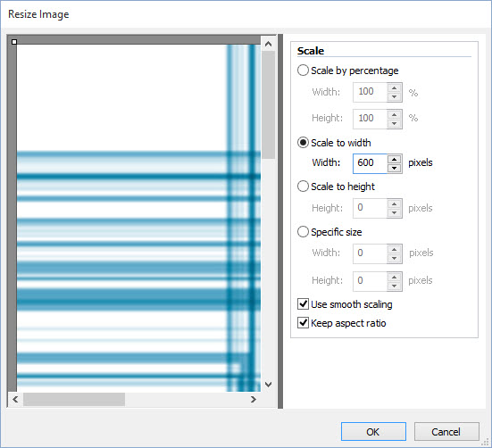Confirm resize with the OK button
Viewport: 492px width, 448px height.
point(373,431)
